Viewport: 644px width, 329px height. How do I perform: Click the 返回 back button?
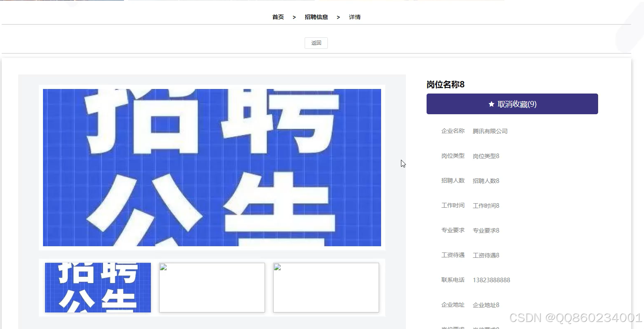coord(316,43)
